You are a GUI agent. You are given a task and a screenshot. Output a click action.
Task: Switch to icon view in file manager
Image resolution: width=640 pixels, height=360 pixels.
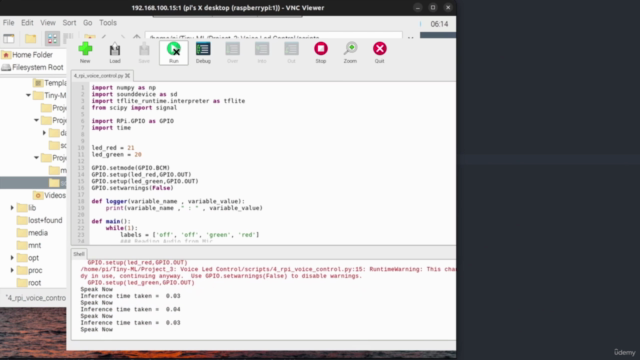pos(52,39)
